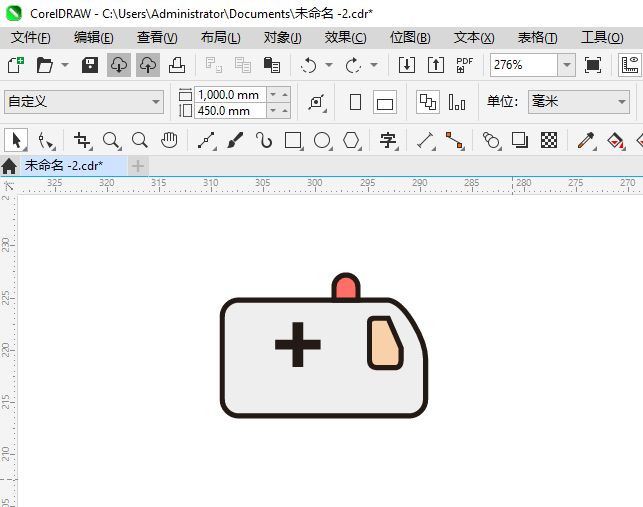Expand the Open button dropdown arrow
The width and height of the screenshot is (643, 507).
click(65, 65)
